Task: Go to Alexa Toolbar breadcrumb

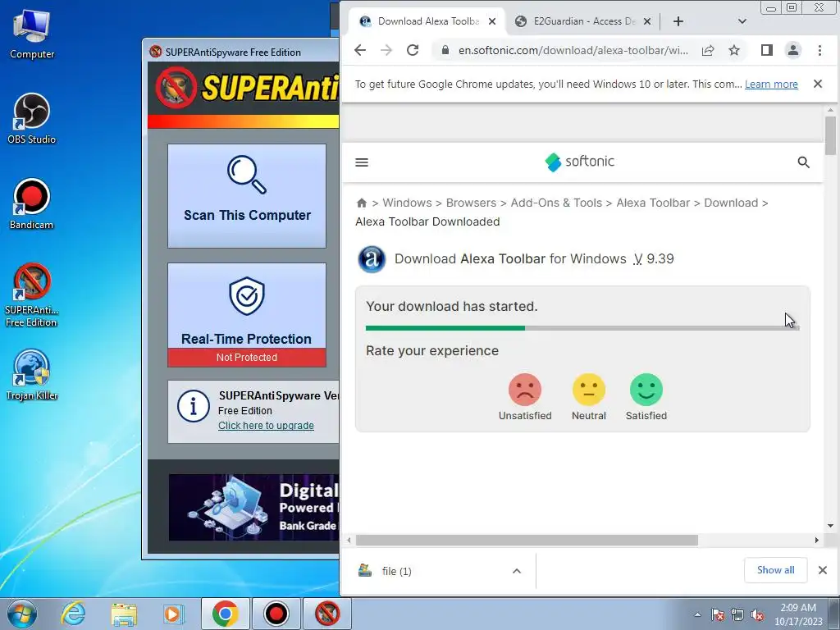Action: (653, 203)
